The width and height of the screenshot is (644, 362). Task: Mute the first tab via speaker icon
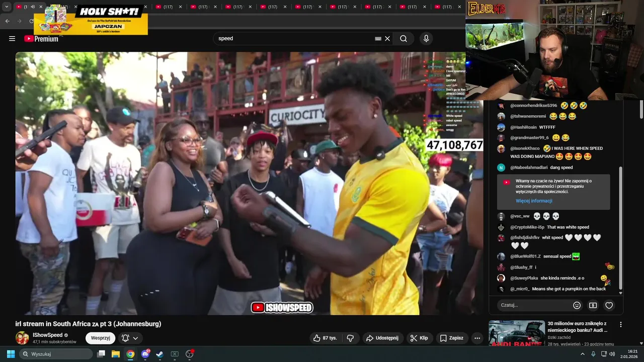pos(33,7)
